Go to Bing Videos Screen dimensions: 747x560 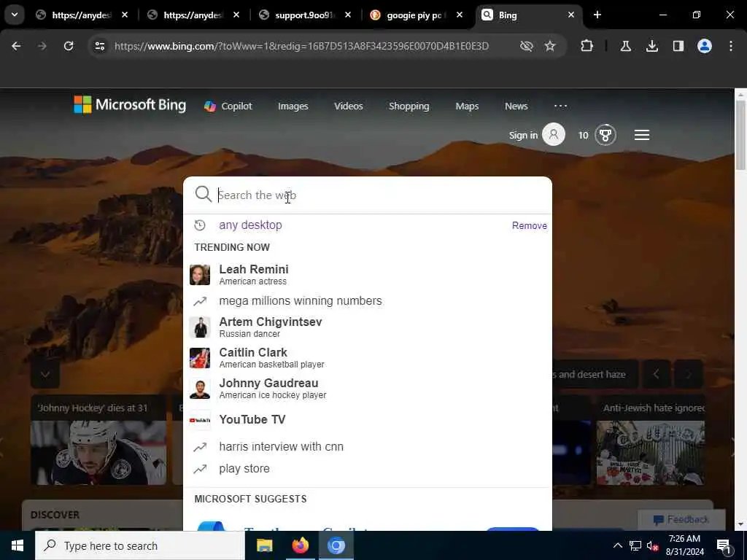pyautogui.click(x=348, y=106)
